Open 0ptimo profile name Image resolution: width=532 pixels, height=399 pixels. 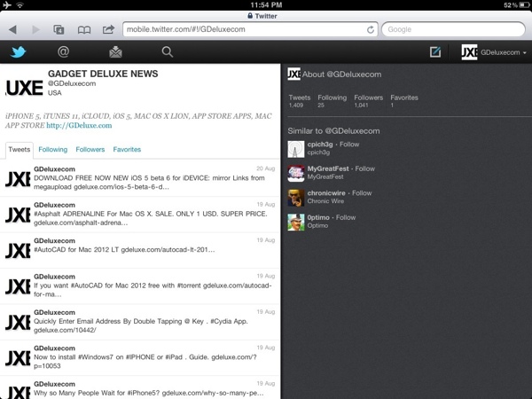(x=318, y=218)
